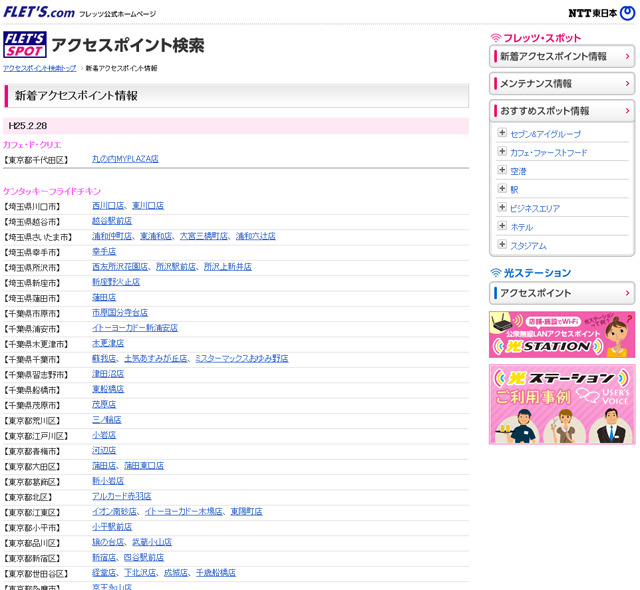
Task: Open 蒲田東口店 link
Action: click(x=144, y=466)
